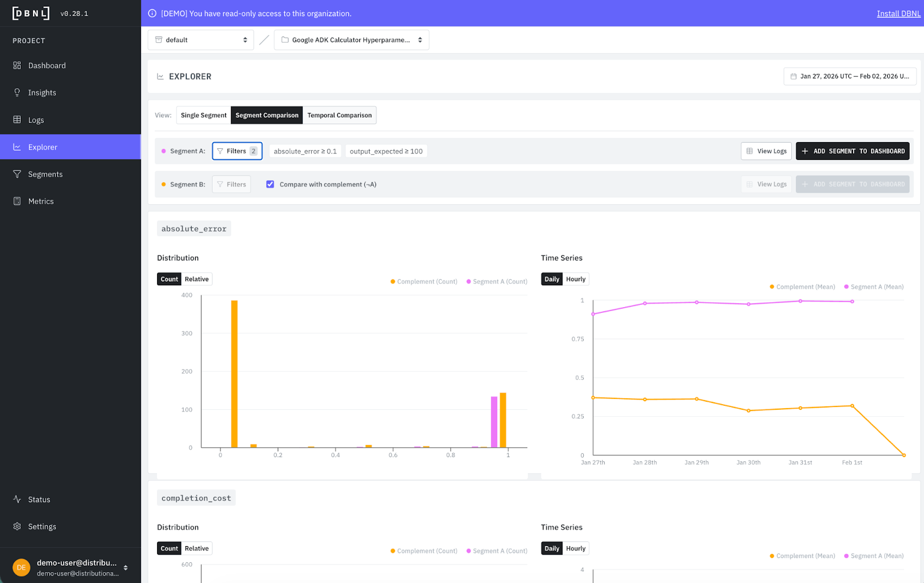Screen dimensions: 924x583
Task: Click the Insights lightbulb icon
Action: click(x=17, y=92)
